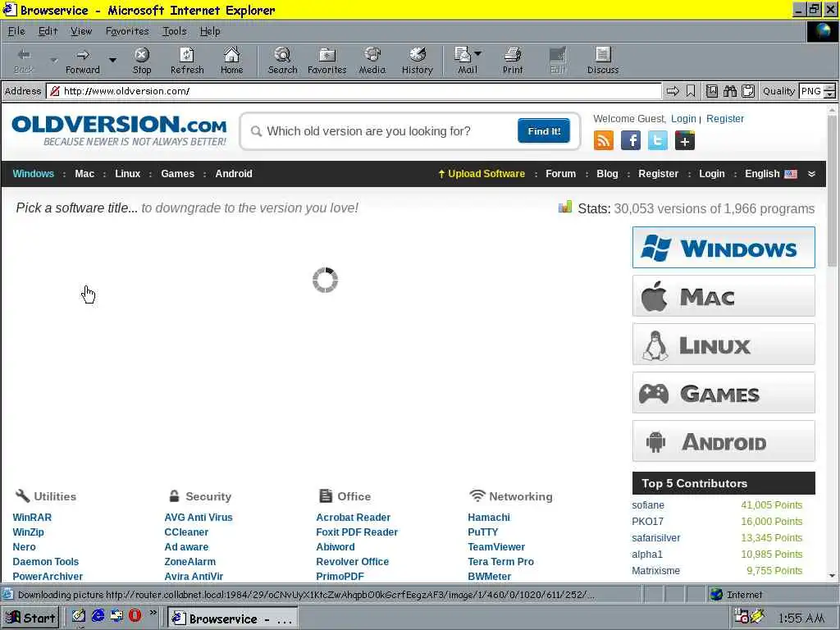Open the Quality PNG combo box
840x630 pixels.
[x=816, y=91]
